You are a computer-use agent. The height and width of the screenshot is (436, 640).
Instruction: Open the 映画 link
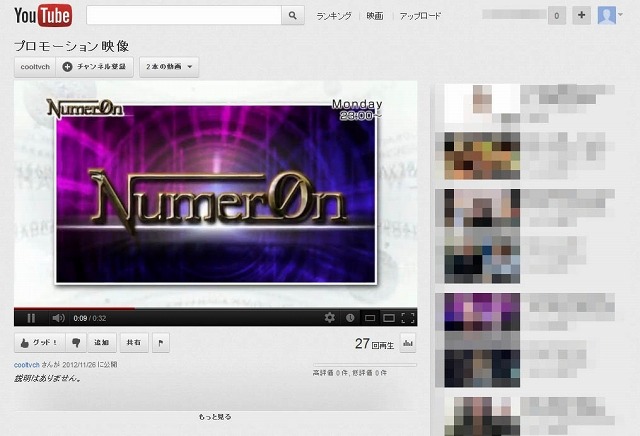pos(375,16)
